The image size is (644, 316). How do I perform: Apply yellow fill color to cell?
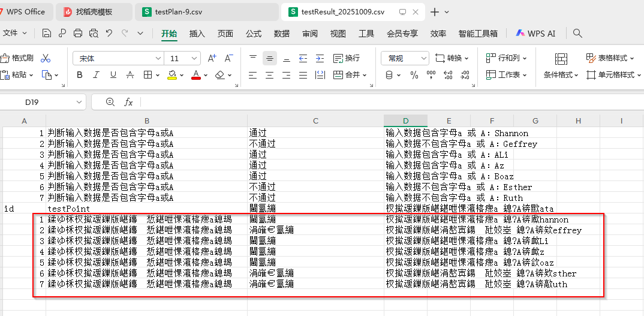pos(172,75)
